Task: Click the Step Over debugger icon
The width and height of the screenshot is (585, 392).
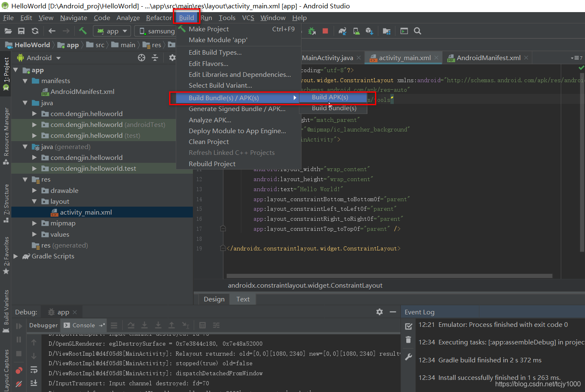Action: click(131, 325)
